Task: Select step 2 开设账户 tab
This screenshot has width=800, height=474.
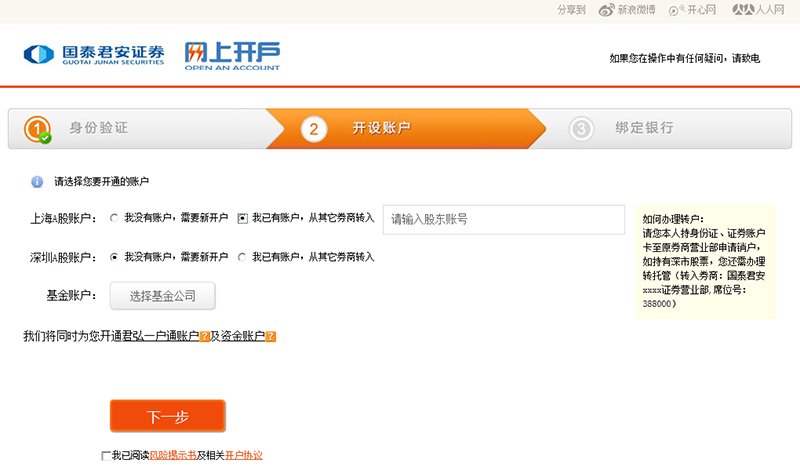Action: click(381, 128)
